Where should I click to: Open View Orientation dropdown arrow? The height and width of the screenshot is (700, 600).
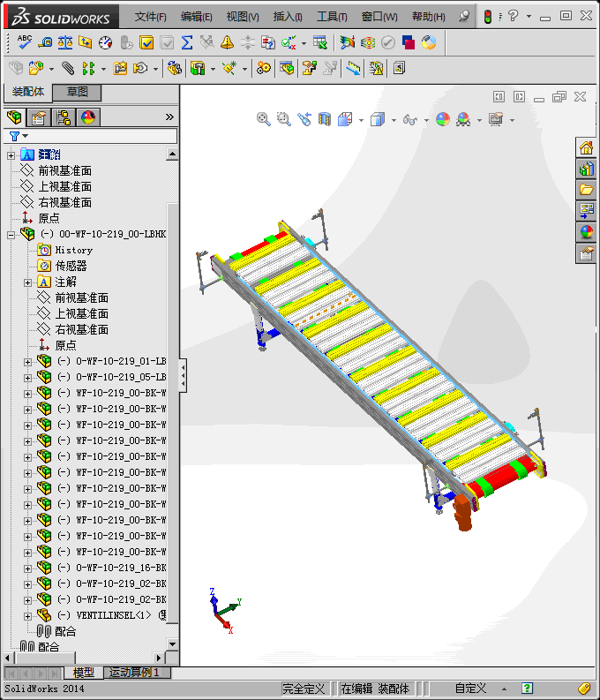362,120
